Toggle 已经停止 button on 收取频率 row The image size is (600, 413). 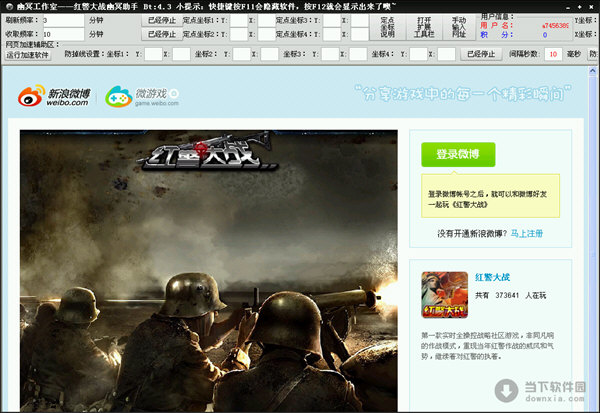[x=162, y=34]
